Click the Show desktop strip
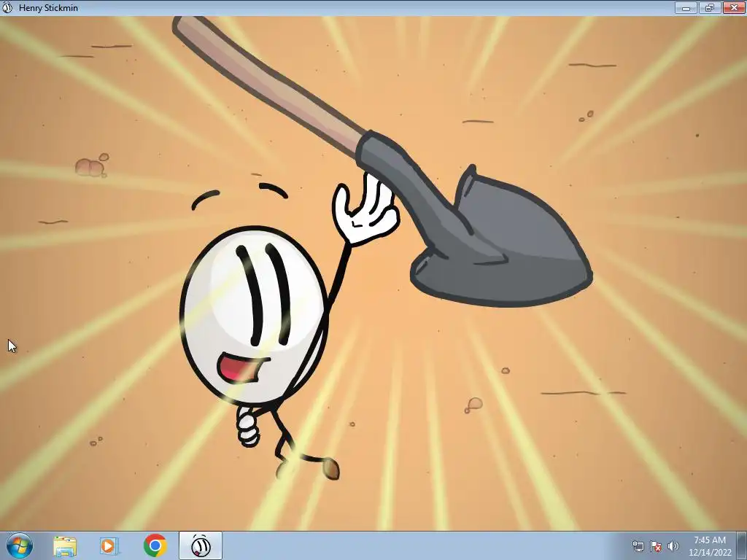 [x=742, y=545]
